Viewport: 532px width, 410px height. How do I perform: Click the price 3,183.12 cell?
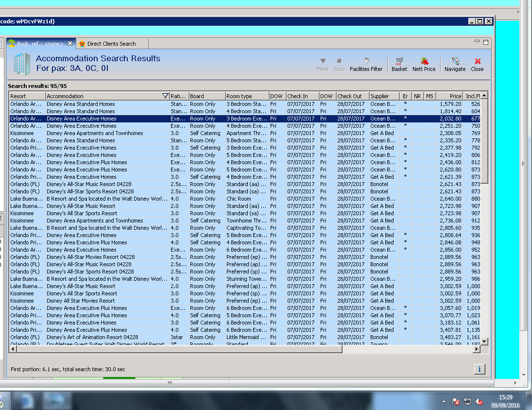[x=450, y=323]
